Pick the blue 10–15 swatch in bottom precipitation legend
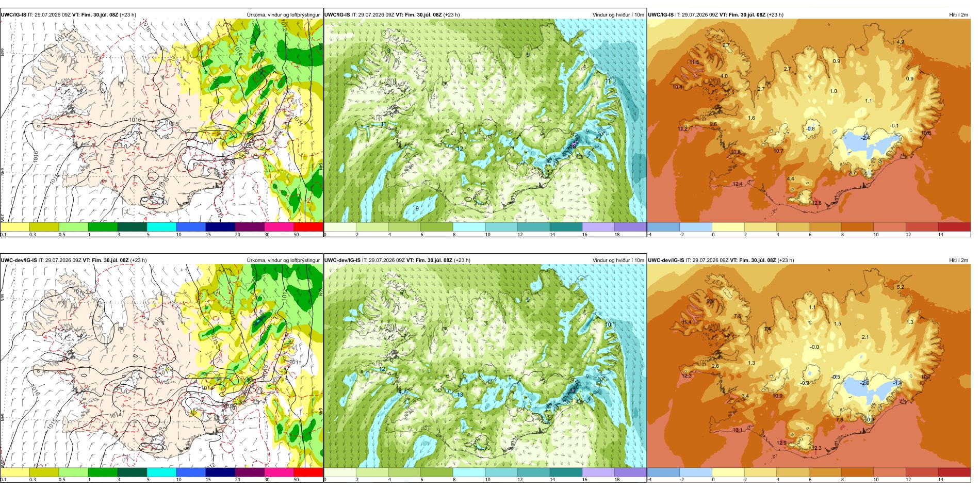 tap(191, 472)
